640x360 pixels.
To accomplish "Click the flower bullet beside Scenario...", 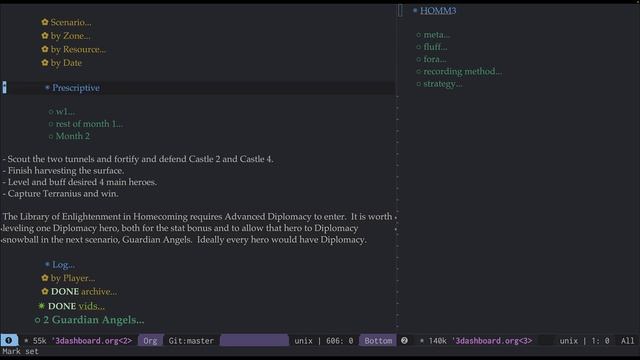I will [x=45, y=22].
